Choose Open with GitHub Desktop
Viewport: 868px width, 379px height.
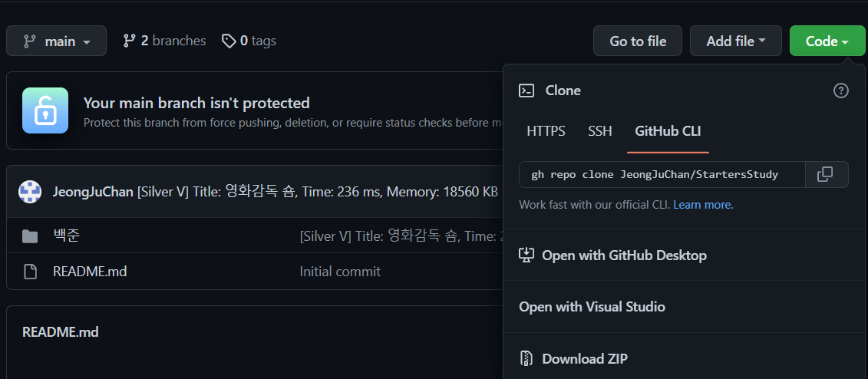[x=685, y=255]
